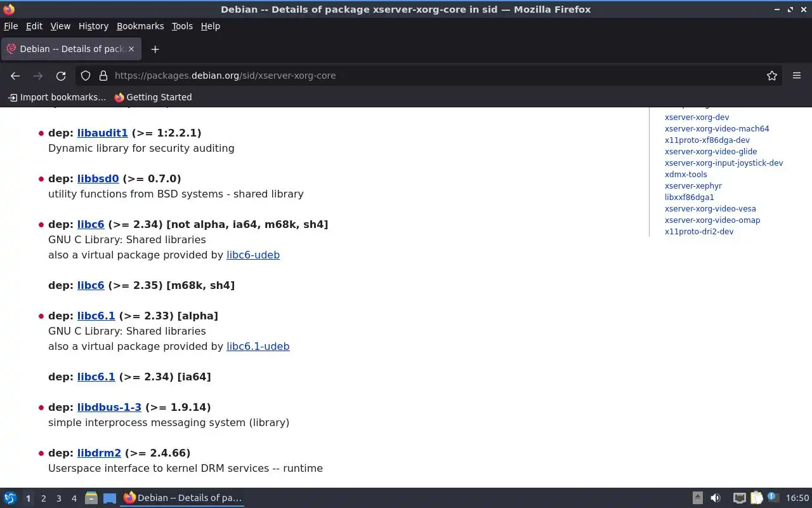Click the 16:50 clock
The width and height of the screenshot is (812, 508).
click(797, 498)
